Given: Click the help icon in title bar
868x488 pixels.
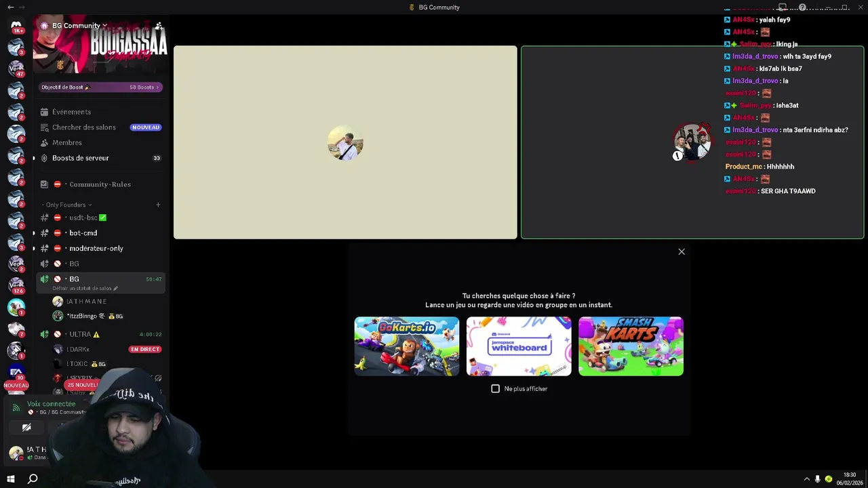Looking at the screenshot, I should pyautogui.click(x=802, y=7).
